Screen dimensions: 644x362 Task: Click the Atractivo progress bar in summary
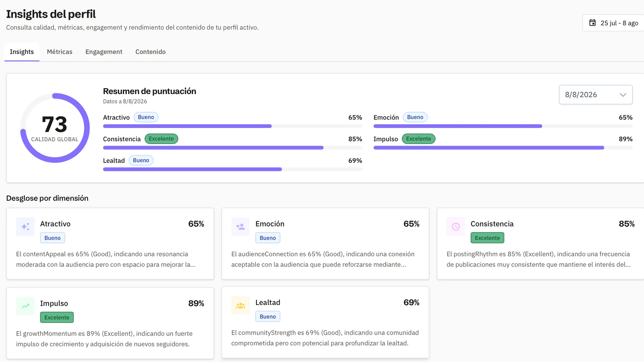pyautogui.click(x=233, y=126)
